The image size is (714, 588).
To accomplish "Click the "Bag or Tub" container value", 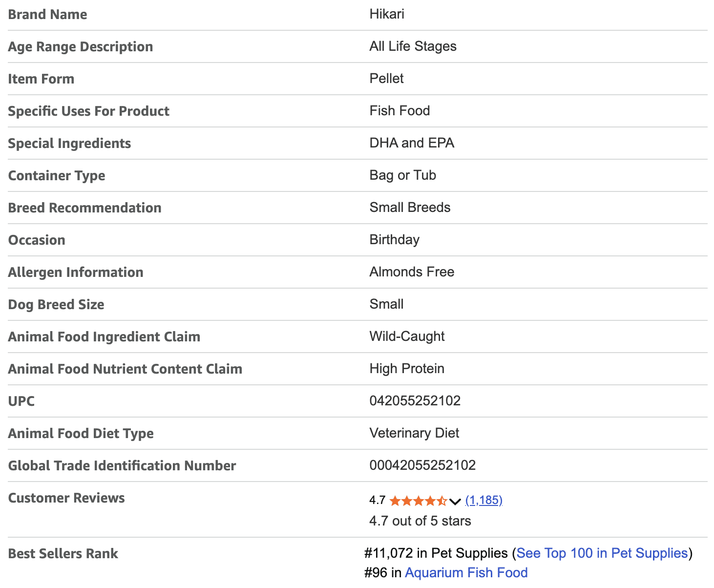I will pos(402,175).
